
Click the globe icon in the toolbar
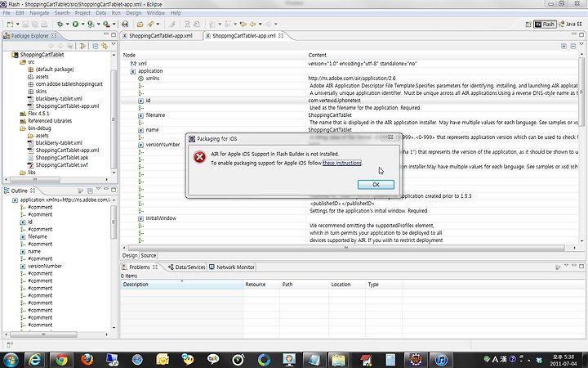click(125, 24)
